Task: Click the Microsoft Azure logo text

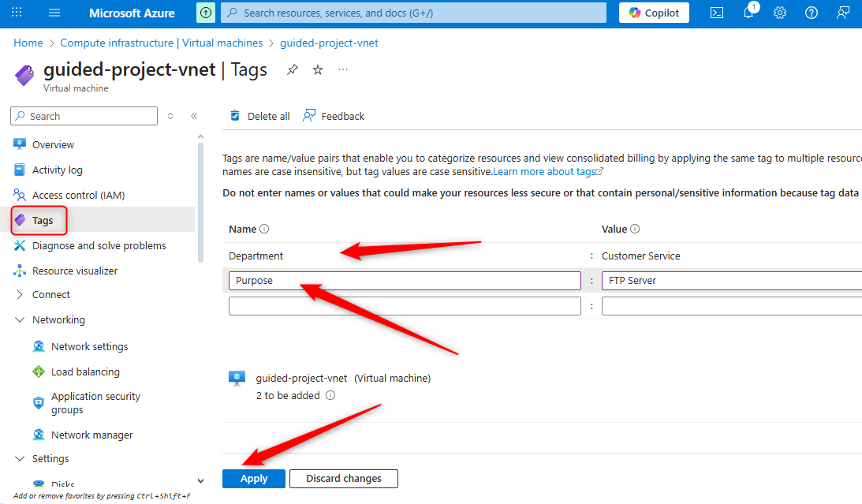Action: [x=132, y=13]
